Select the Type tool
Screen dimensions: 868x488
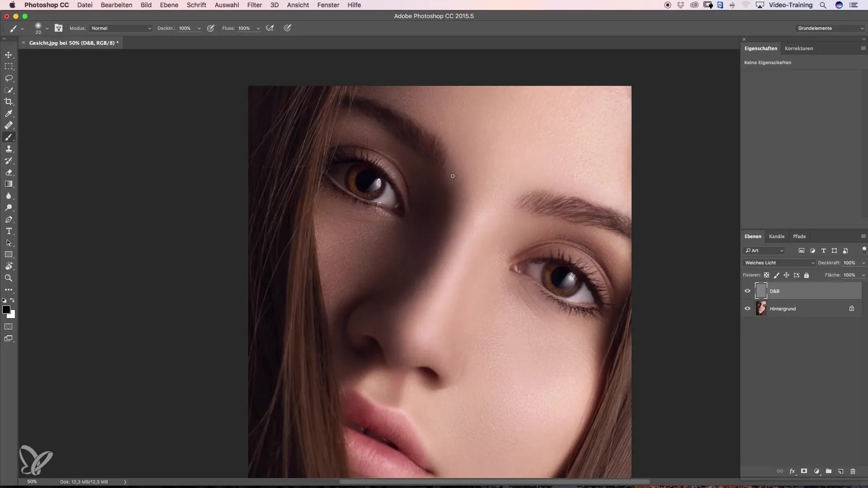pyautogui.click(x=9, y=231)
